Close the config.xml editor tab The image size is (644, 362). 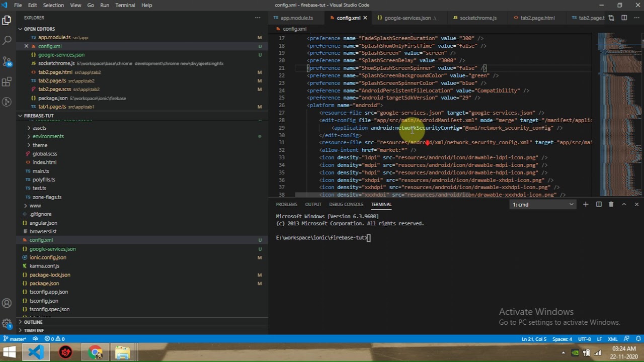coord(365,18)
